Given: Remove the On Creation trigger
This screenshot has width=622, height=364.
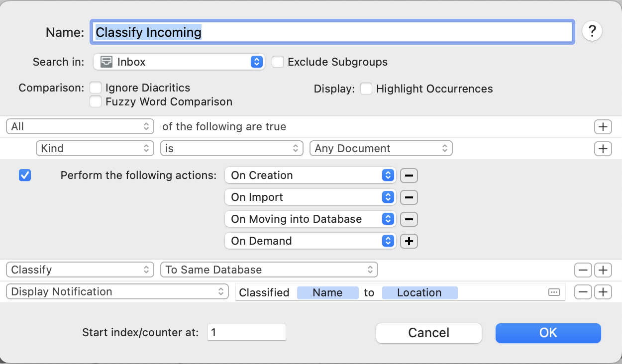Looking at the screenshot, I should (409, 176).
